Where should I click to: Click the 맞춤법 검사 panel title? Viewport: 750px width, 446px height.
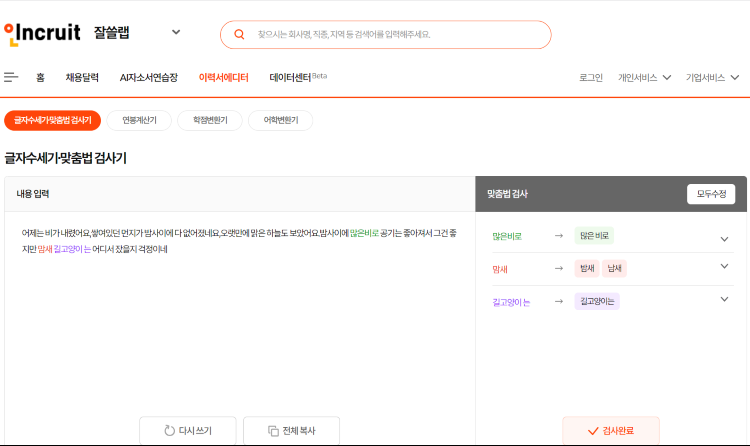507,194
